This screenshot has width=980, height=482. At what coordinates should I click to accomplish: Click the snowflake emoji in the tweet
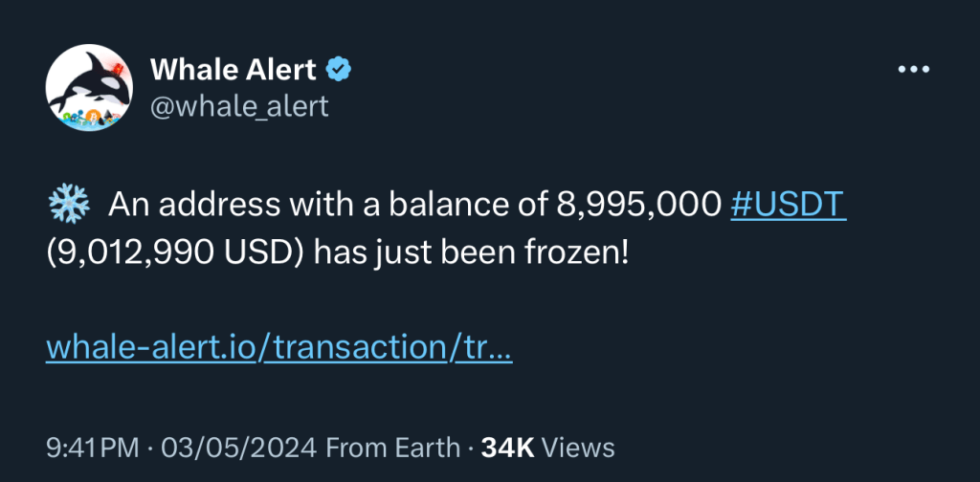tap(67, 205)
